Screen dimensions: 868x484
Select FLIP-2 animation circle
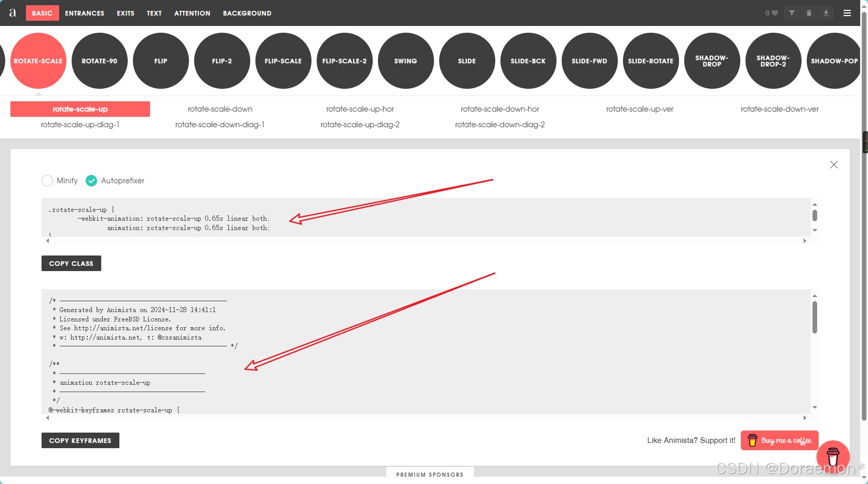(x=222, y=61)
